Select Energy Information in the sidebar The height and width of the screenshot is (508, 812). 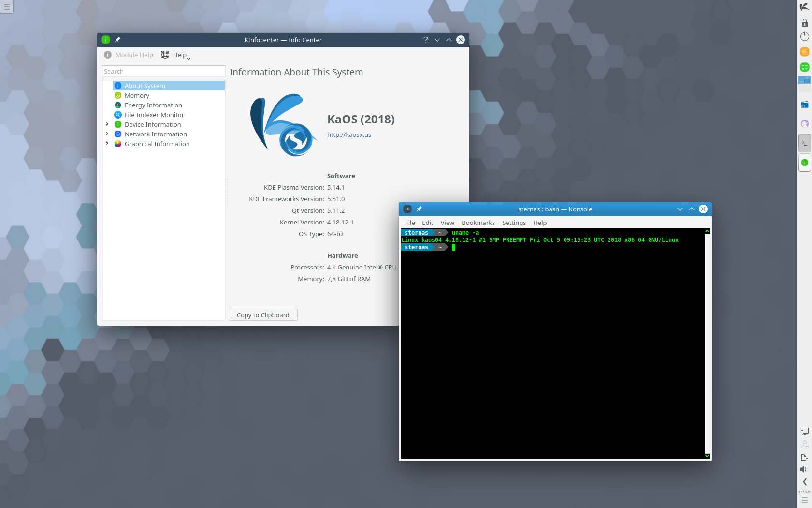(x=169, y=105)
